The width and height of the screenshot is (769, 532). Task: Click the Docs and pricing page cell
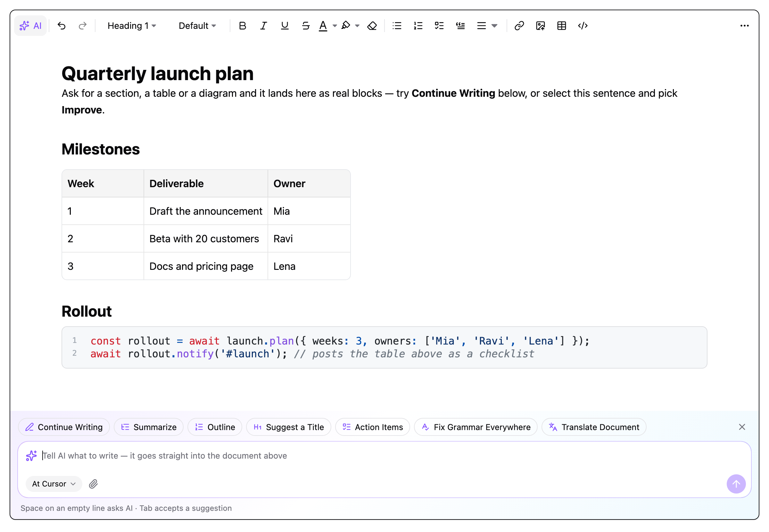(x=206, y=266)
